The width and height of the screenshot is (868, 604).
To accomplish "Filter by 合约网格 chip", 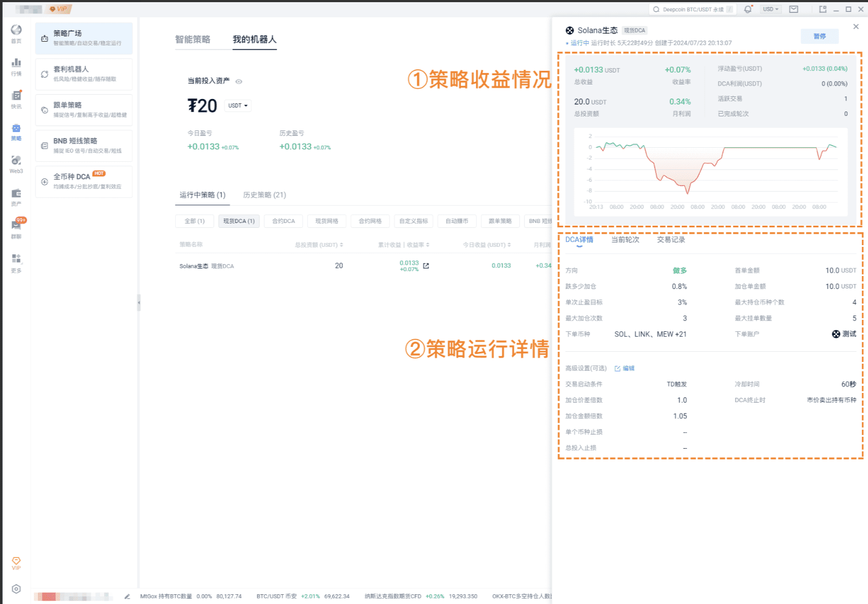I will click(370, 221).
